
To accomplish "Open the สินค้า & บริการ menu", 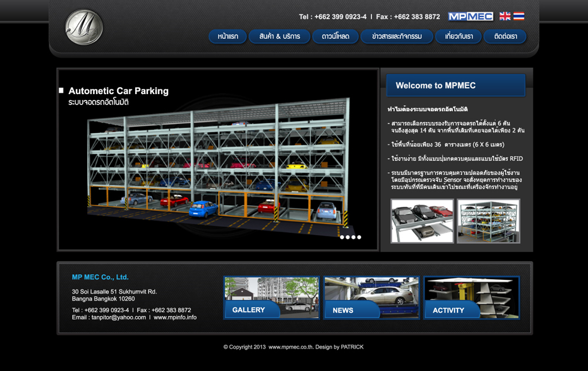I will [x=279, y=36].
